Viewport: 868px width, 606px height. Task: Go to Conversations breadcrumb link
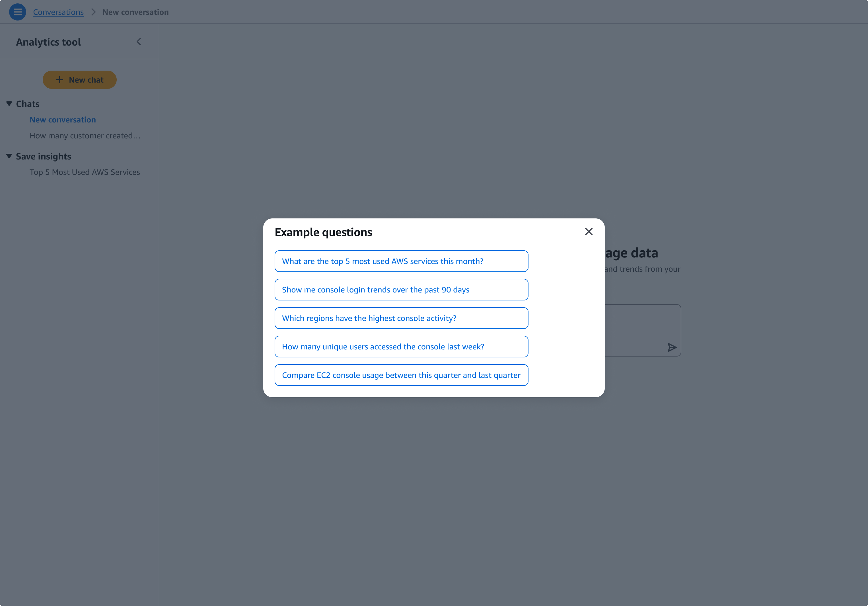58,12
